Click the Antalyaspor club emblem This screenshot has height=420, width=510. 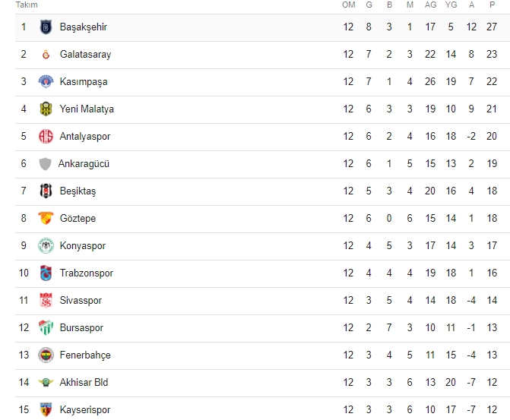[46, 137]
